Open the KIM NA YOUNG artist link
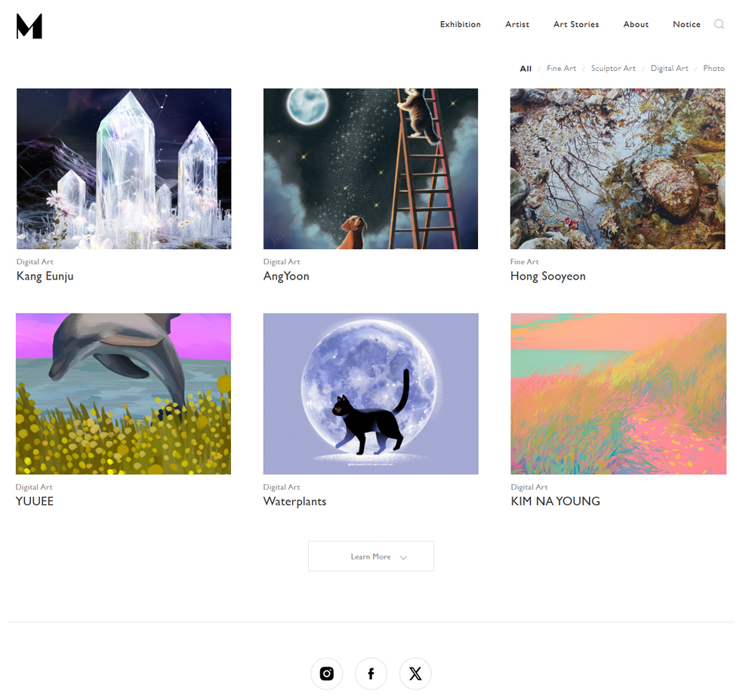The height and width of the screenshot is (700, 743). point(555,501)
